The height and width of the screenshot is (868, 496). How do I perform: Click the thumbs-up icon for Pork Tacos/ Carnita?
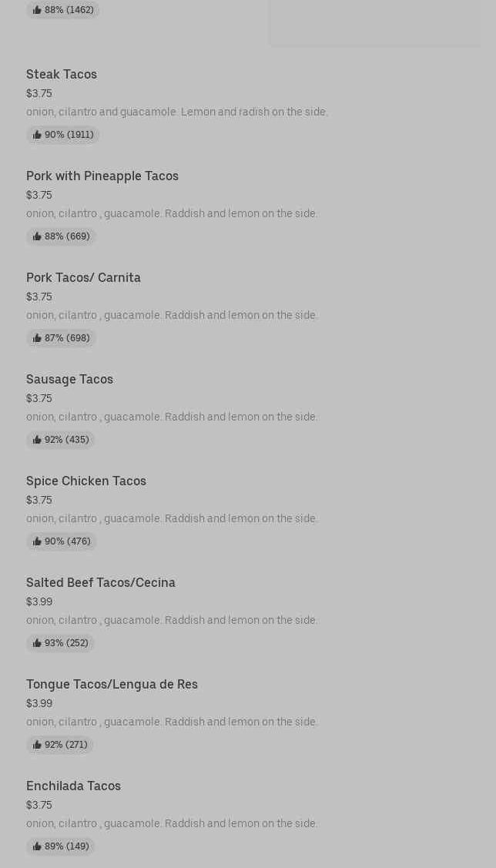pyautogui.click(x=37, y=338)
